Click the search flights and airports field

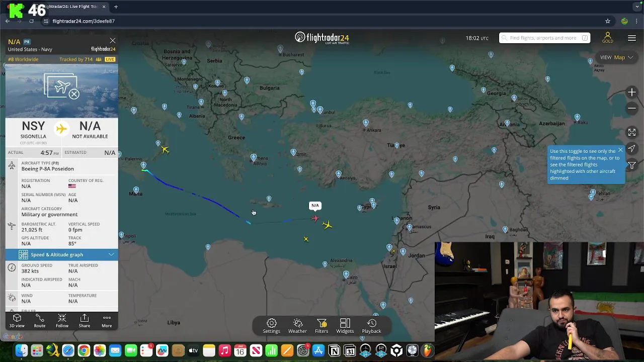click(544, 38)
